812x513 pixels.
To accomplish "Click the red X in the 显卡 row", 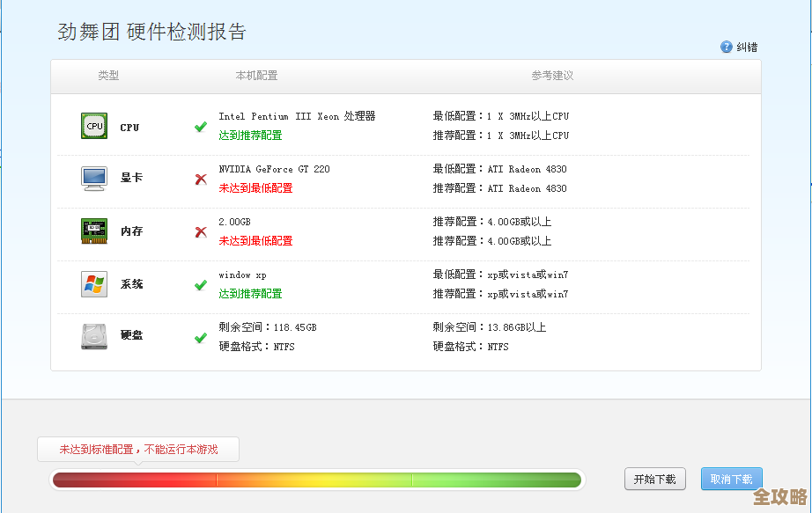I will [201, 178].
